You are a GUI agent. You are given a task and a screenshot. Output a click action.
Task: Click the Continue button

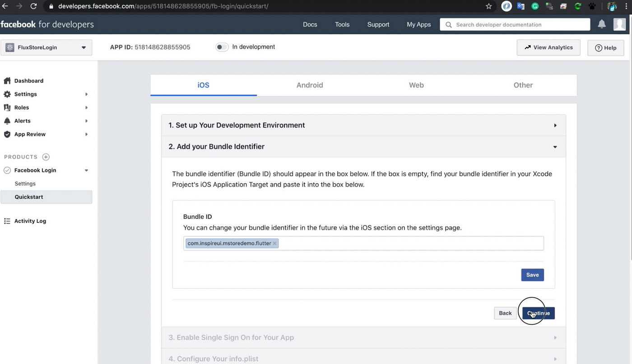pyautogui.click(x=539, y=313)
